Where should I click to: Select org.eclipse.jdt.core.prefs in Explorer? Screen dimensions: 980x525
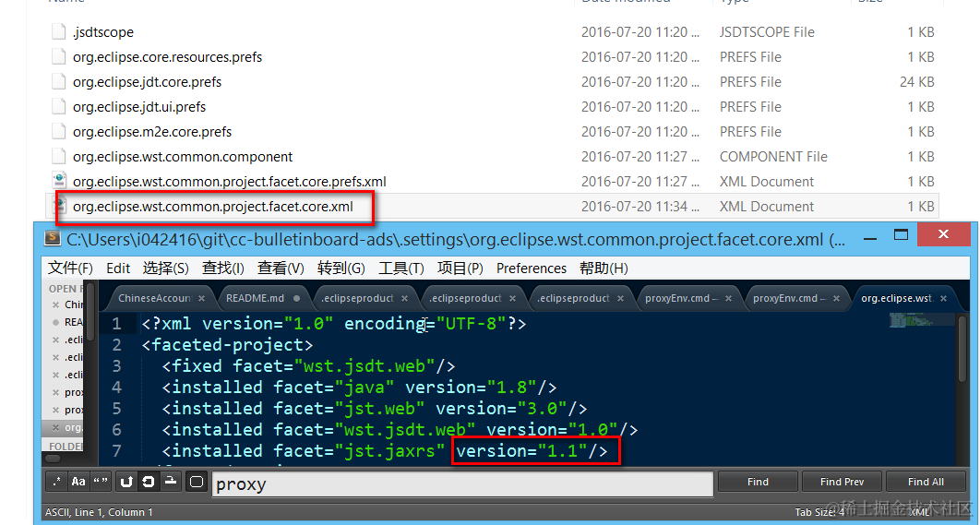[x=147, y=82]
